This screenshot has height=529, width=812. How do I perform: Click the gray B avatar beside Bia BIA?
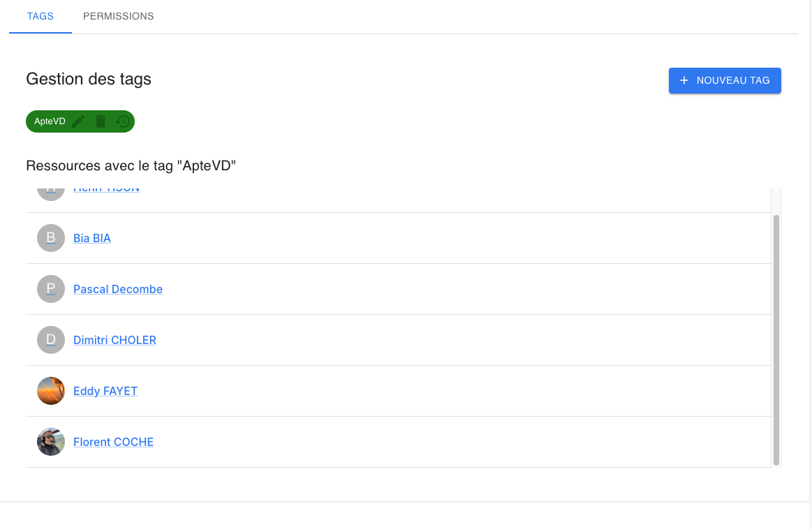51,238
